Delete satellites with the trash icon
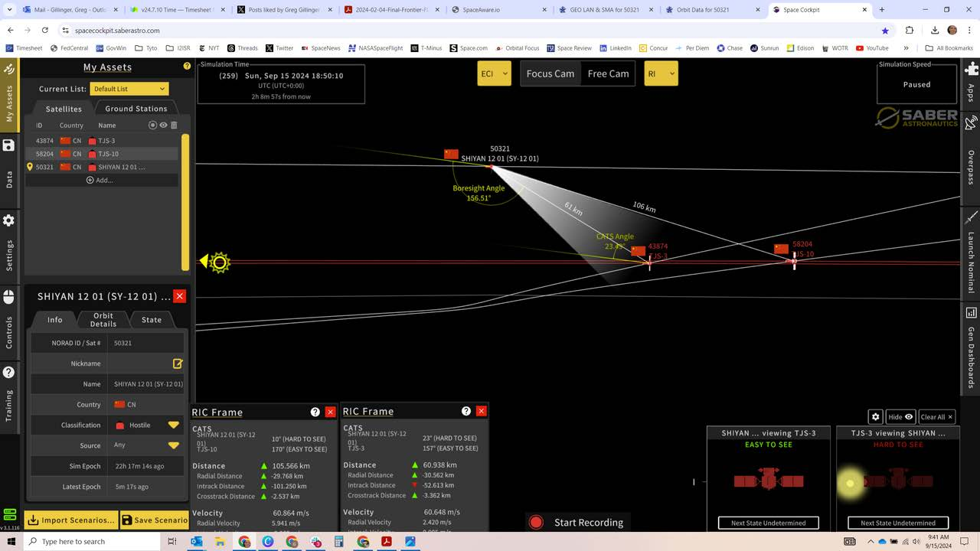This screenshot has width=980, height=551. [x=174, y=126]
